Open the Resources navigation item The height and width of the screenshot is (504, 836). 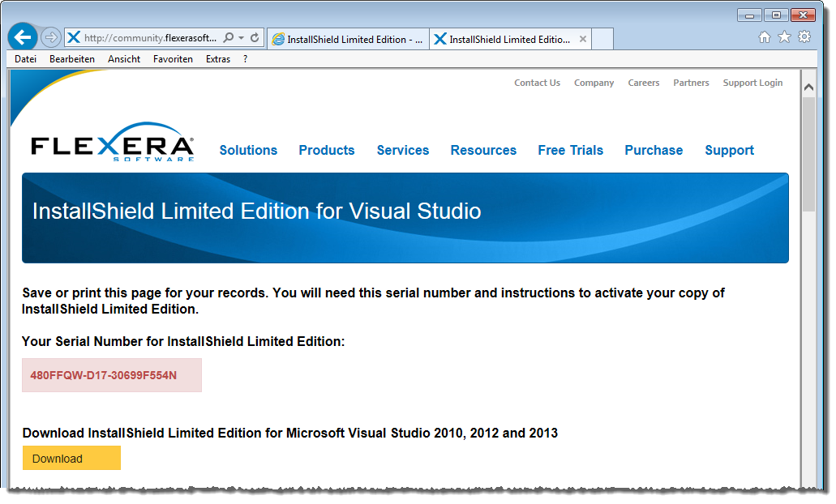tap(483, 150)
